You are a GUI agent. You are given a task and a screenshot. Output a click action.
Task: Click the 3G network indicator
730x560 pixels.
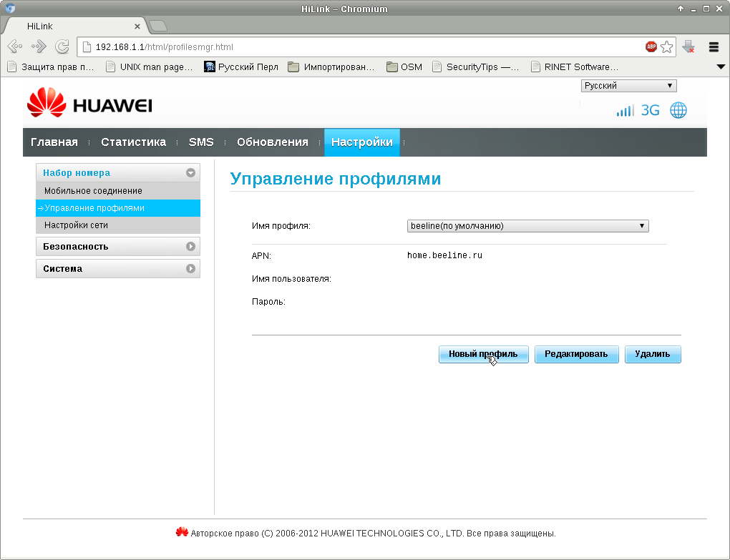(x=651, y=111)
